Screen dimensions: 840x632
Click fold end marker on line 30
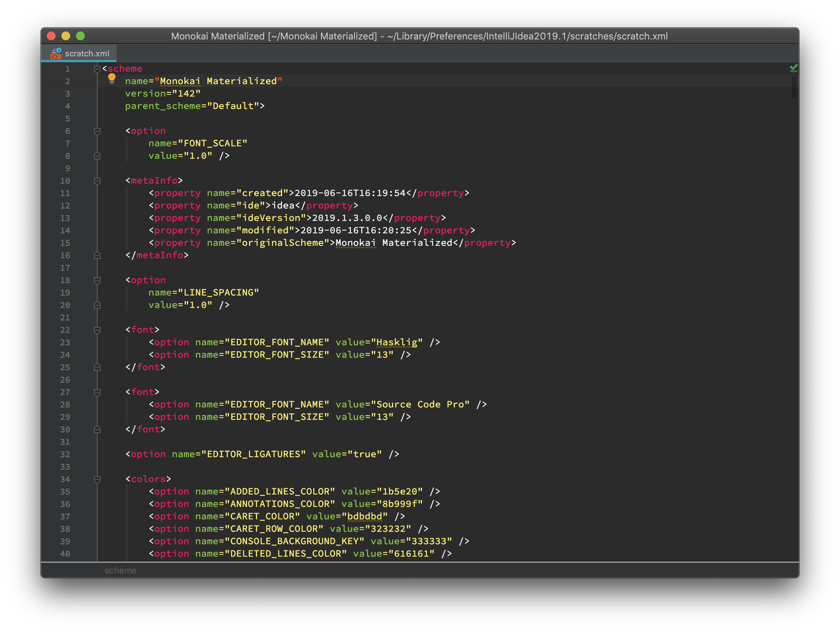point(97,429)
